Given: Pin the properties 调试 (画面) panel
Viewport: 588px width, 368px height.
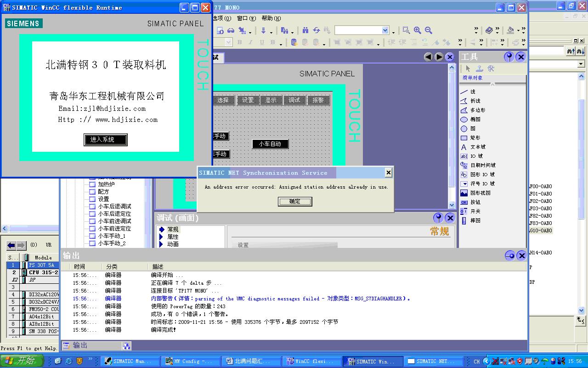Looking at the screenshot, I should coord(438,218).
